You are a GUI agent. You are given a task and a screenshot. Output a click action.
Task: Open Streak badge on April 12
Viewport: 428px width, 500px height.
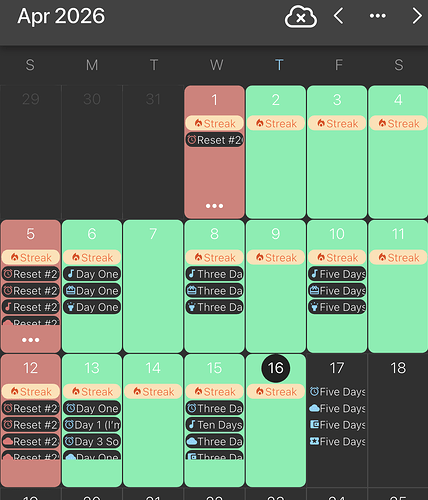[31, 391]
